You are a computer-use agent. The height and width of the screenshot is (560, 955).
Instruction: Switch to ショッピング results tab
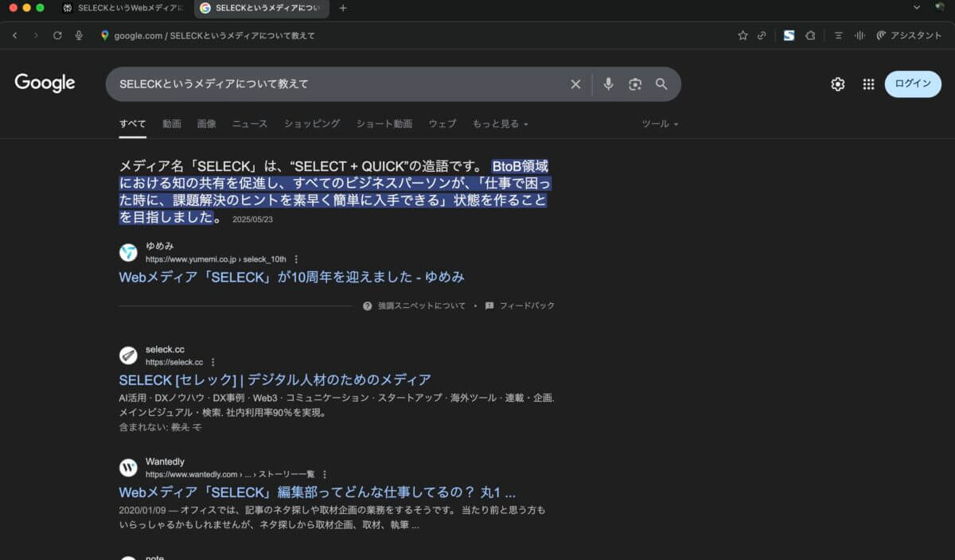point(312,124)
